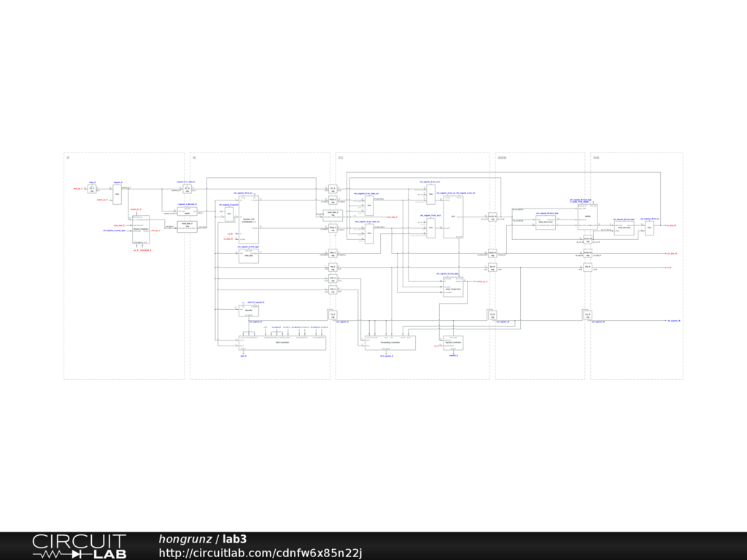This screenshot has height=560, width=747.
Task: Select the IF stage label
Action: [68, 157]
